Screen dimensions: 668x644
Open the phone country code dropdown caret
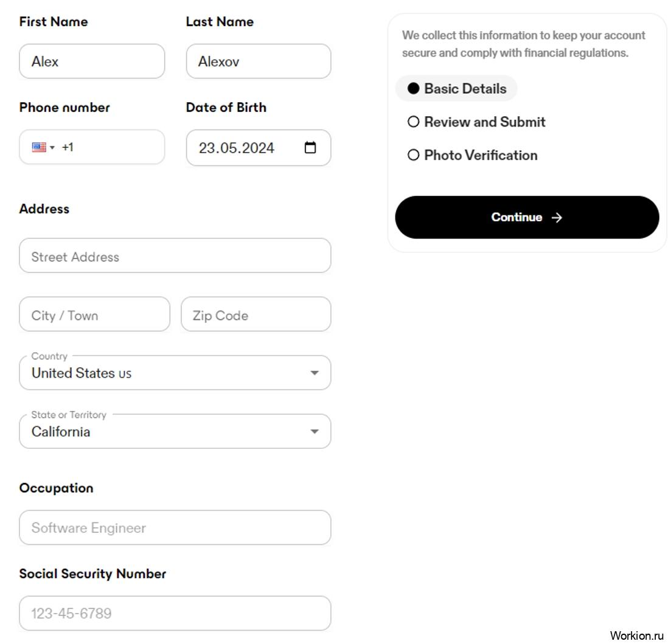click(52, 148)
